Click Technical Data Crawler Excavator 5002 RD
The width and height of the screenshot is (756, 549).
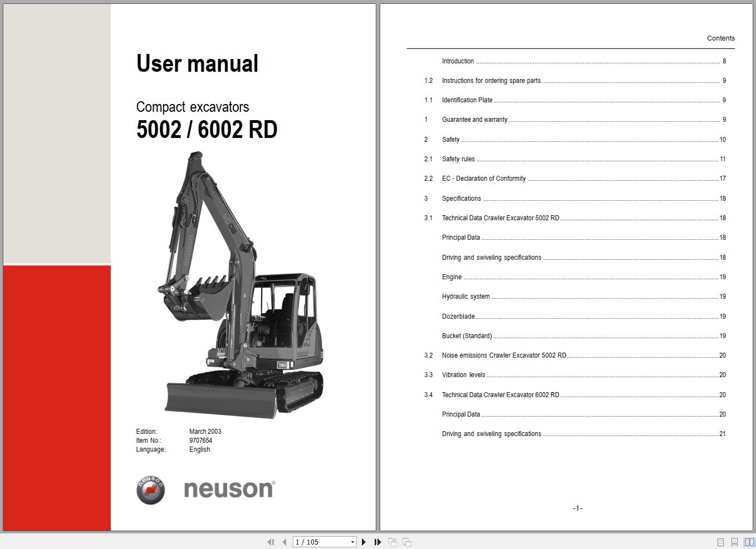tap(500, 217)
